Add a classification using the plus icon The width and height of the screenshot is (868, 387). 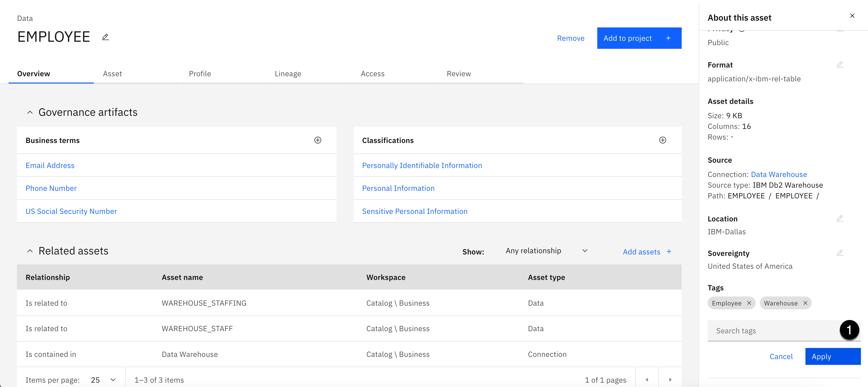click(663, 140)
